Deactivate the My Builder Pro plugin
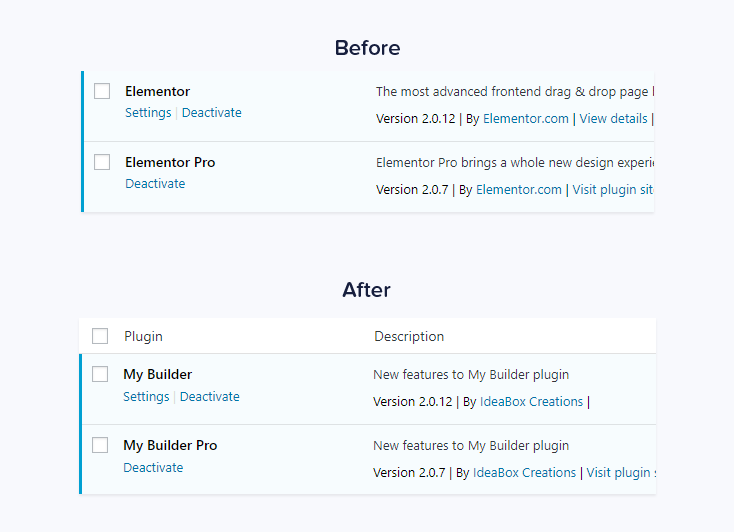This screenshot has height=532, width=734. (153, 467)
